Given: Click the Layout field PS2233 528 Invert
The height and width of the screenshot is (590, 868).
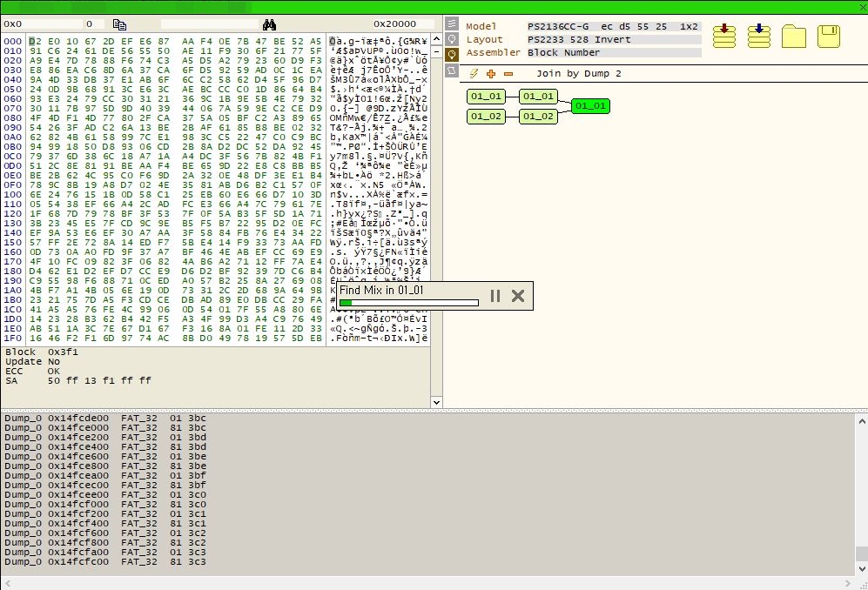Looking at the screenshot, I should click(x=613, y=39).
